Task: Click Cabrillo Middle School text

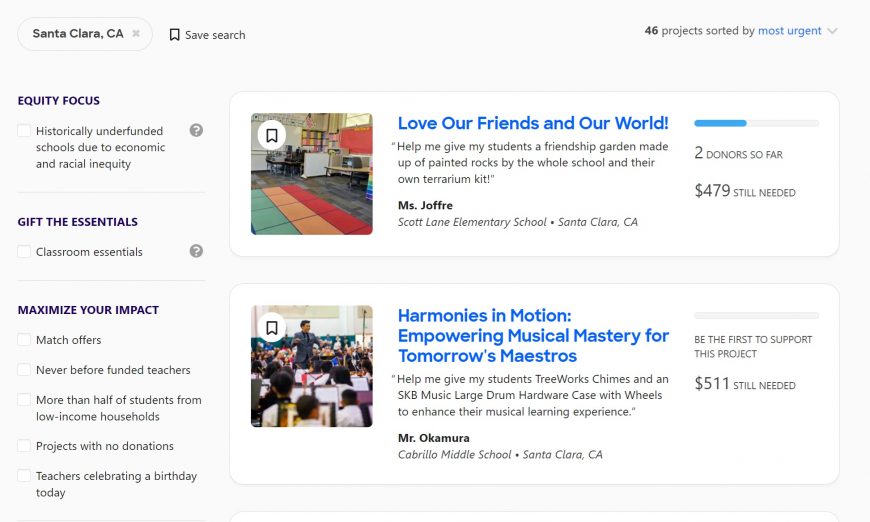Action: 454,455
